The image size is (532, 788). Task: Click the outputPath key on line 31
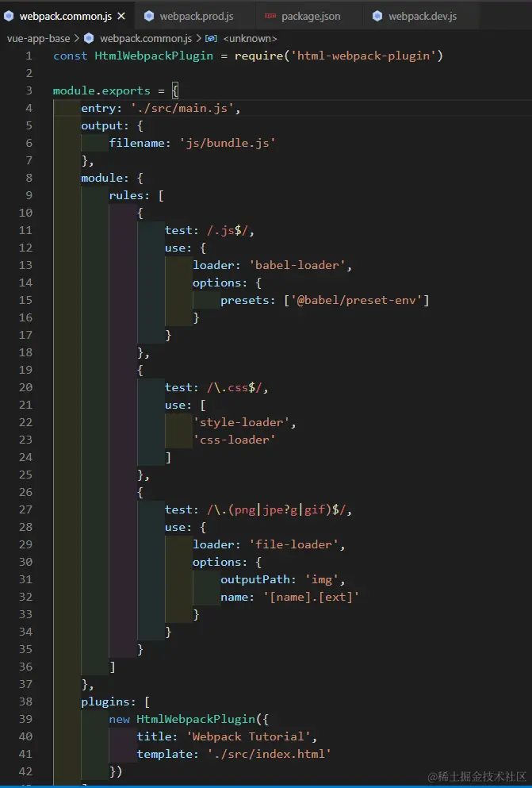[x=255, y=579]
